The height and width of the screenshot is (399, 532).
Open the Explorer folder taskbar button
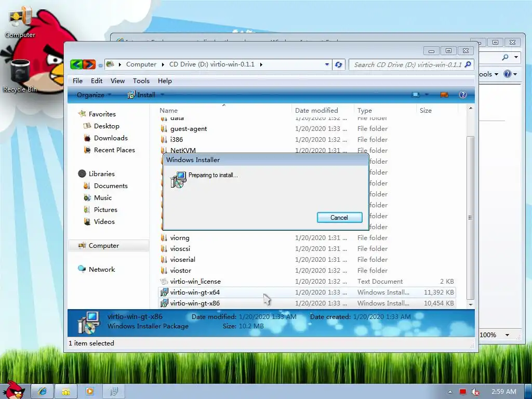(x=66, y=392)
